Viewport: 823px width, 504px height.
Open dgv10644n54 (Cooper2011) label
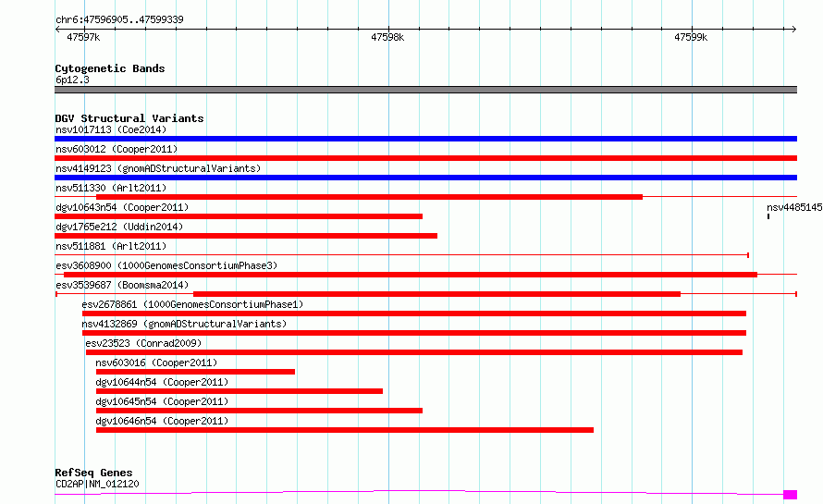[162, 382]
